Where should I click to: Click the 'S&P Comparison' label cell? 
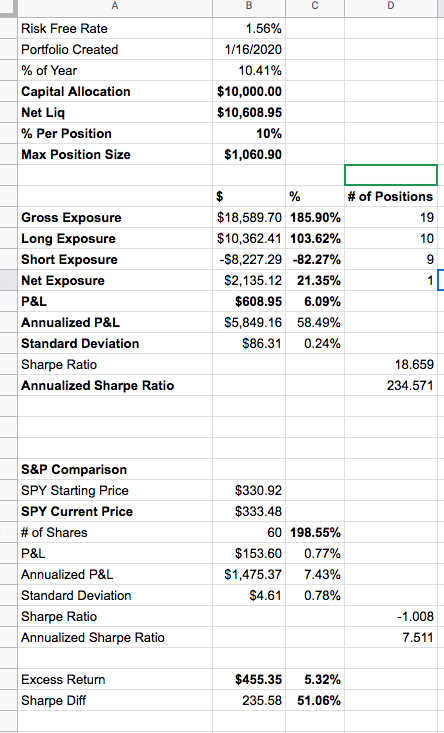click(x=115, y=469)
